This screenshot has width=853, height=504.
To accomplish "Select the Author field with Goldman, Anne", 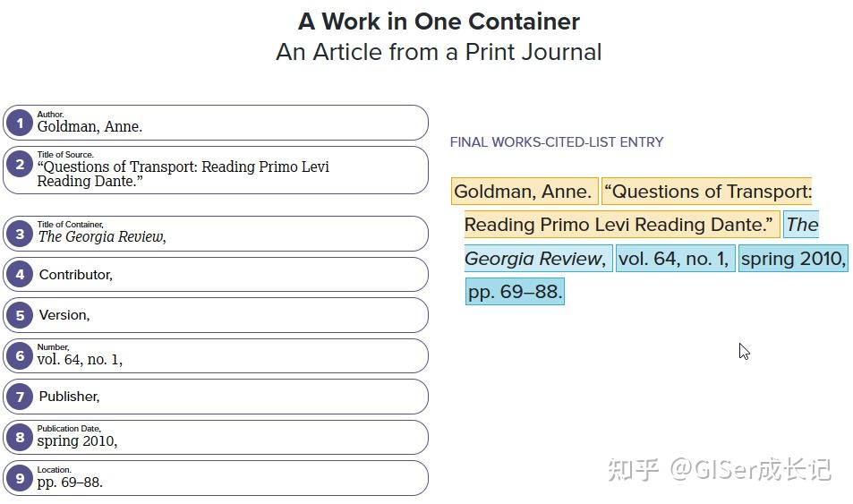I will [224, 123].
